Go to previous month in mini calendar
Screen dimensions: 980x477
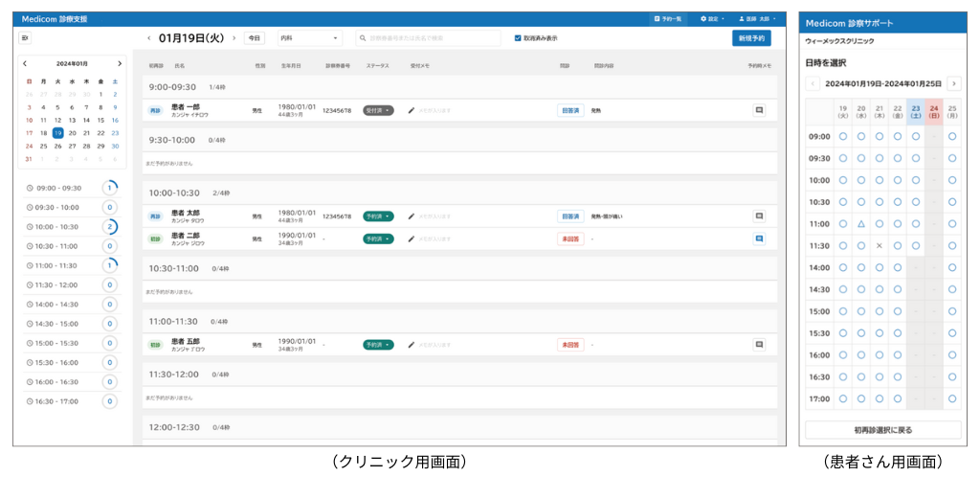click(x=25, y=64)
